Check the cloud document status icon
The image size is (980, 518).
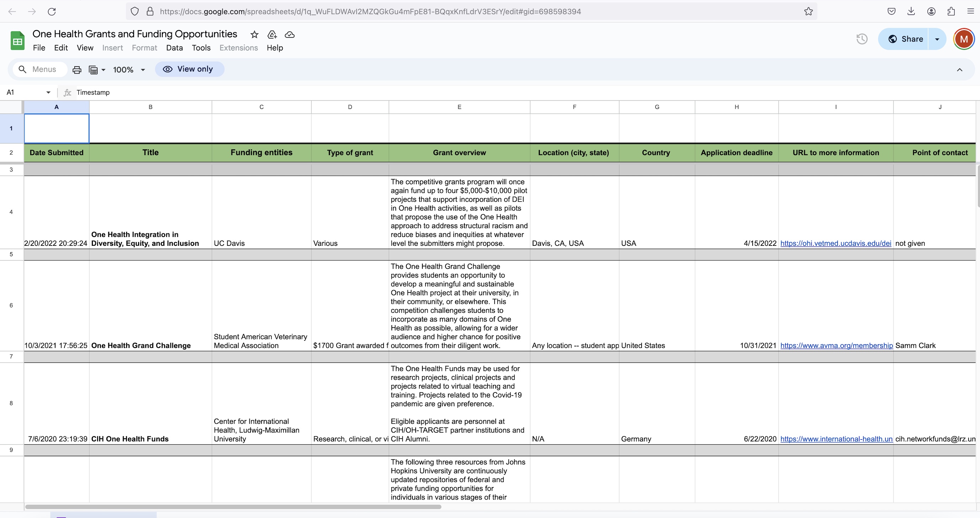[x=290, y=35]
